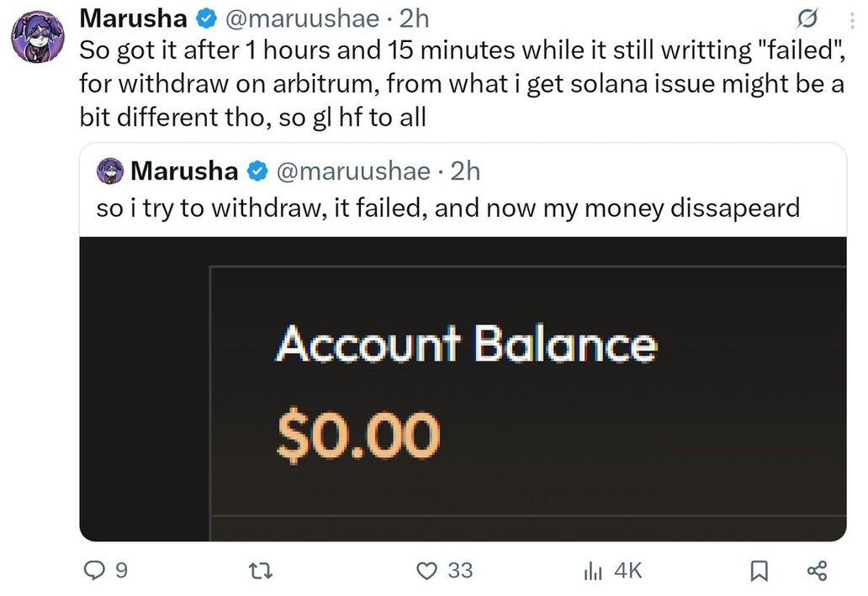
Task: Click Marusha name in the quoted tweet
Action: tap(184, 171)
